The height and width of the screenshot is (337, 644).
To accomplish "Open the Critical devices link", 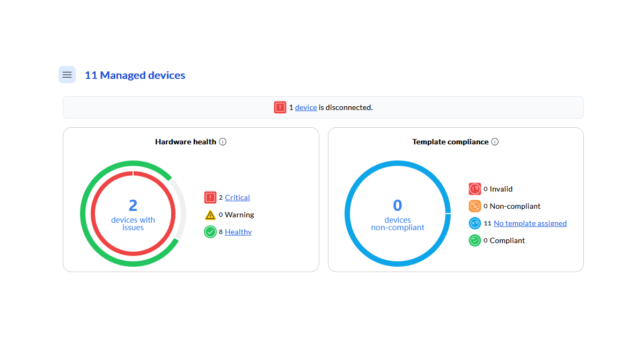I will click(x=237, y=197).
